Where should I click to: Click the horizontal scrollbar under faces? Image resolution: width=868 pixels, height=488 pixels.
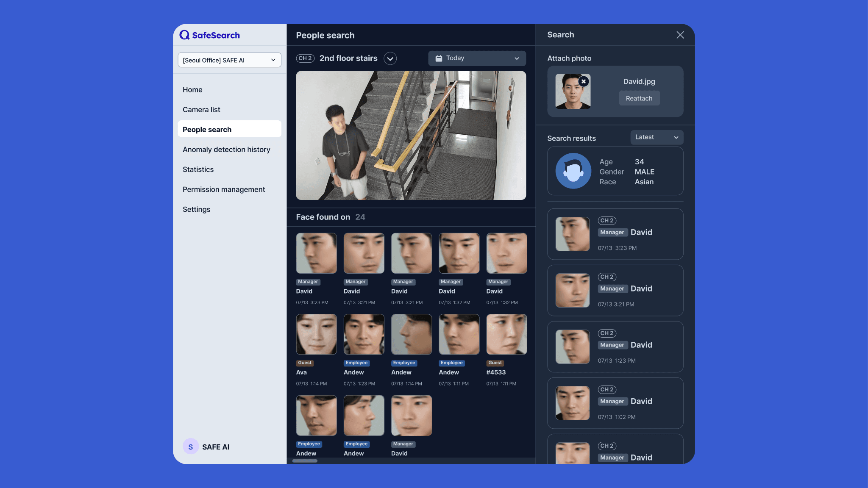(x=305, y=461)
